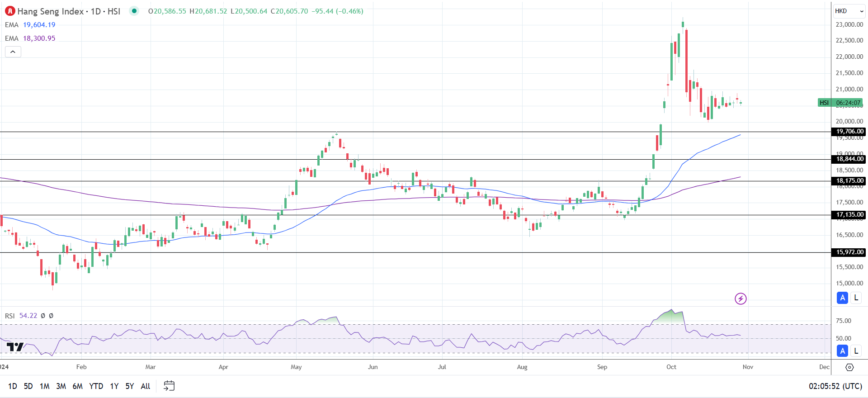Viewport: 868px width, 398px height.
Task: Click the 19,706.00 horizontal line price label
Action: click(x=849, y=132)
